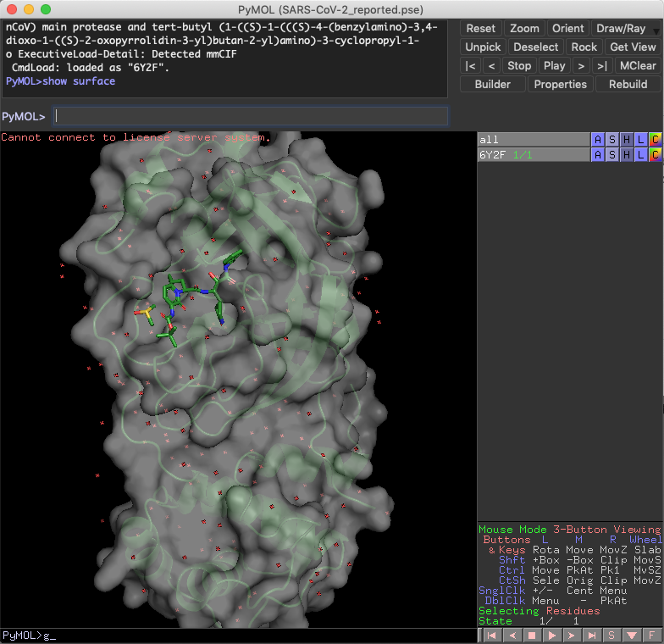Toggle the bottom S (sequence viewer) button

[x=611, y=636]
